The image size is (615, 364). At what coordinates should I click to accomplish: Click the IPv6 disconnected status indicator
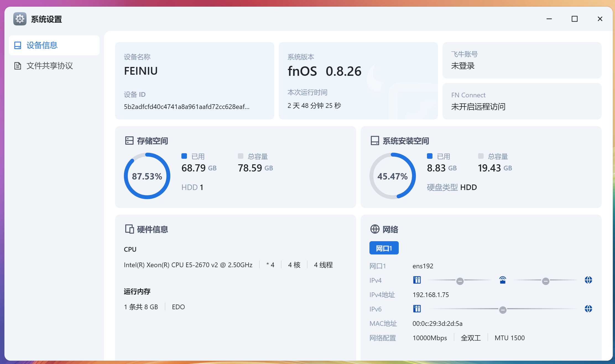pos(503,310)
